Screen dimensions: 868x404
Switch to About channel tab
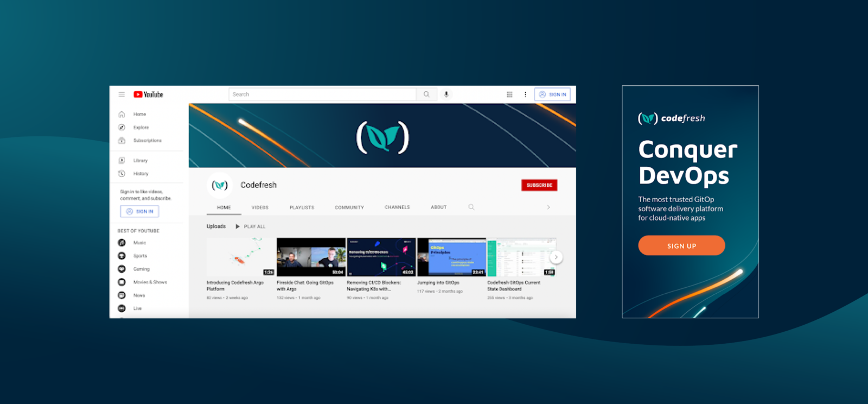439,207
